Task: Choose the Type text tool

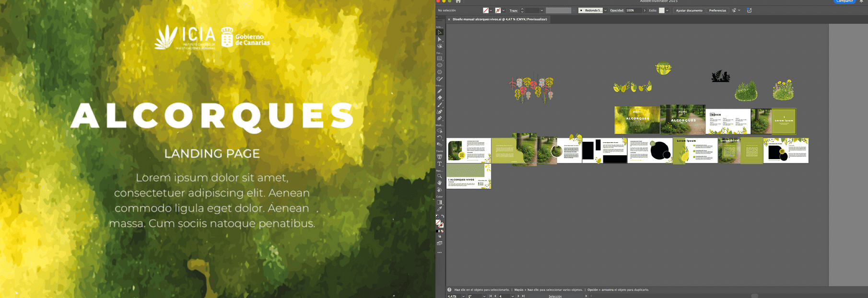Action: (440, 164)
